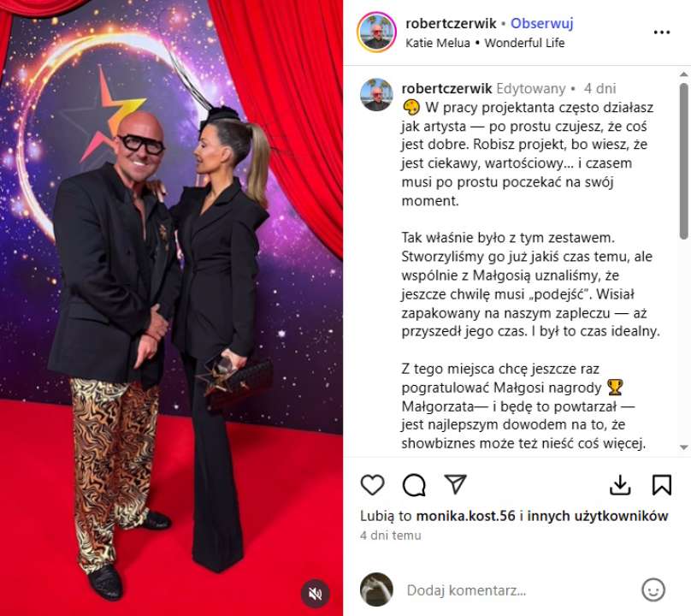Follow user via Obserwuj link
The height and width of the screenshot is (616, 691).
pos(541,23)
